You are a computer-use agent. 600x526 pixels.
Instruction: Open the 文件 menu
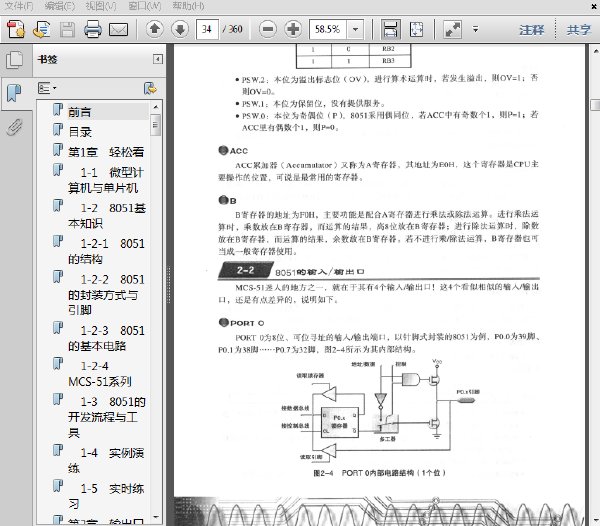[19, 6]
